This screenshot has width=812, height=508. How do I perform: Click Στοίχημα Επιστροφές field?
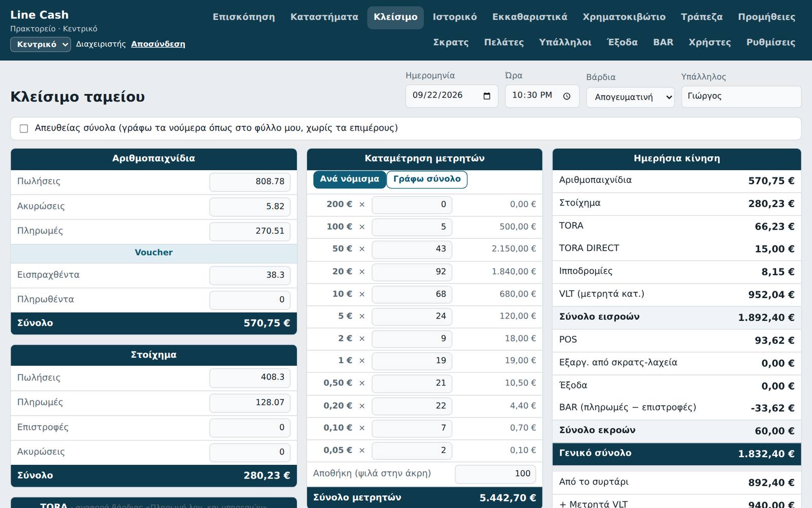pyautogui.click(x=250, y=428)
